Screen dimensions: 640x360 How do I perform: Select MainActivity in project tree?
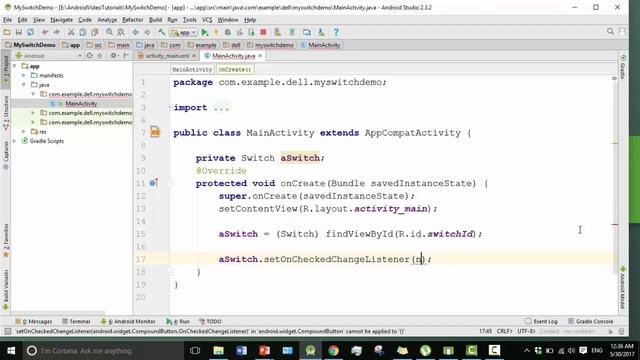(x=81, y=103)
